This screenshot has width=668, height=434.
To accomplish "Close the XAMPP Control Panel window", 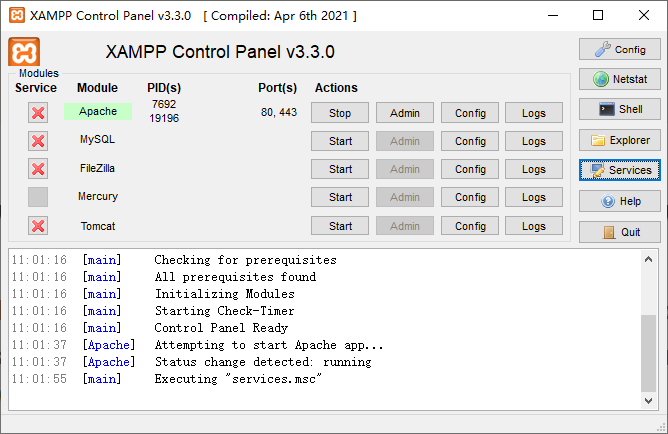I will coord(644,15).
